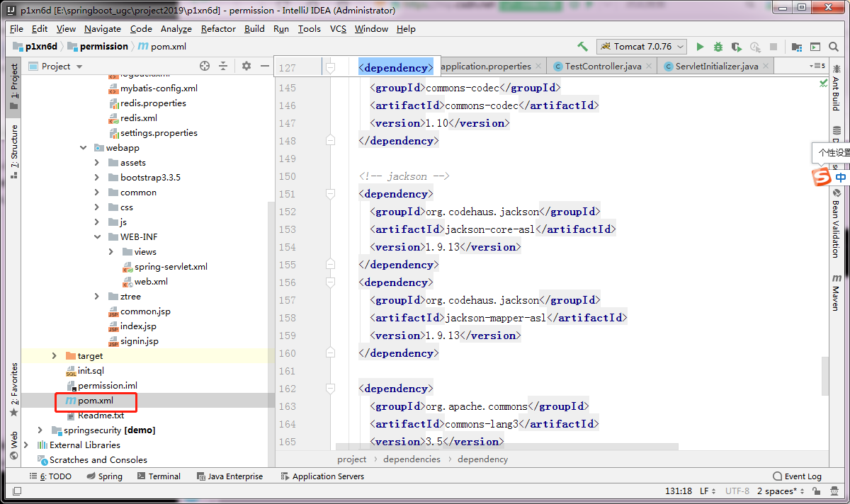Screen dimensions: 850x504
Task: Click the Sogou input method S icon
Action: pos(820,177)
